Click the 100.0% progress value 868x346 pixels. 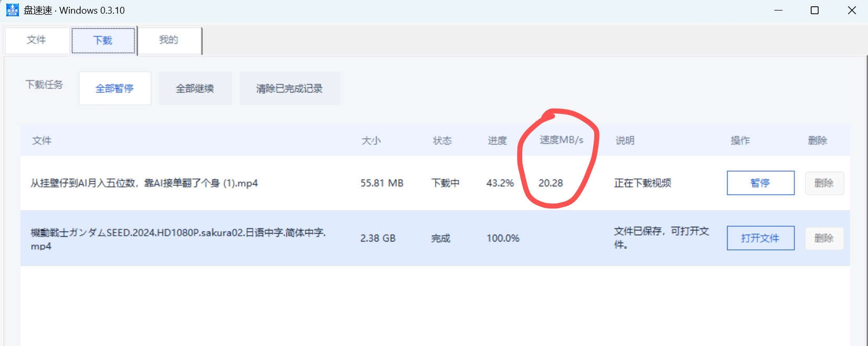point(503,238)
